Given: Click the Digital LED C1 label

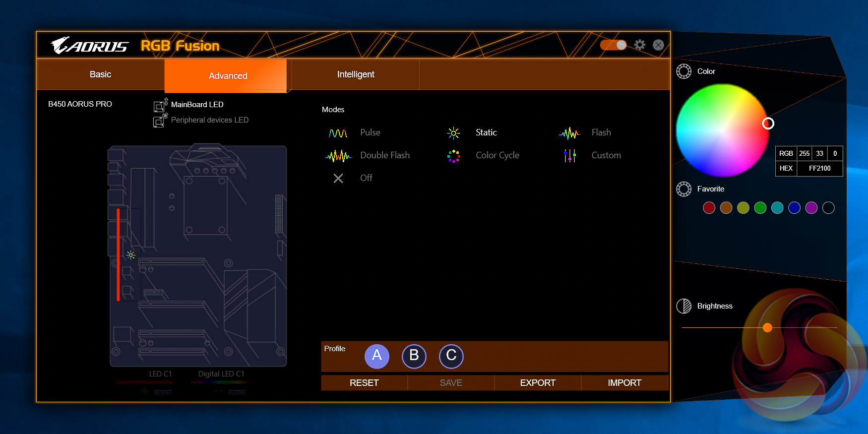Looking at the screenshot, I should click(x=221, y=374).
